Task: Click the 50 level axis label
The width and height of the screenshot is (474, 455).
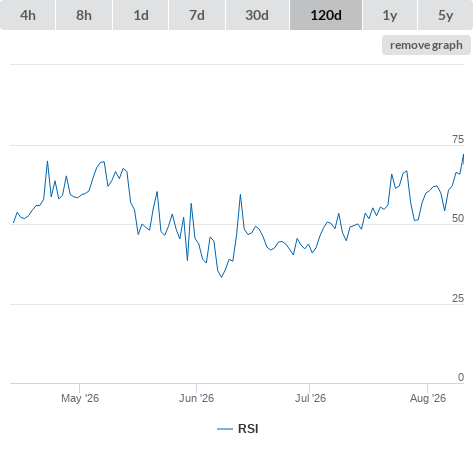Action: point(458,218)
